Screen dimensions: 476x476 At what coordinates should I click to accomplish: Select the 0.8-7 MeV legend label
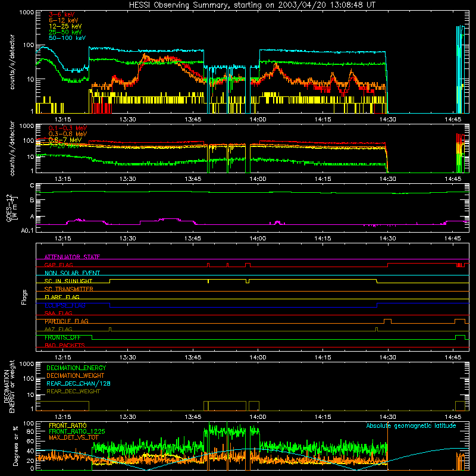65,140
